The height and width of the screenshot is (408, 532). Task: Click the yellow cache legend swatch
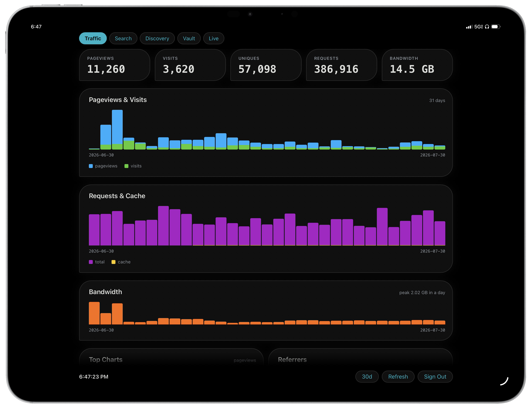click(113, 262)
